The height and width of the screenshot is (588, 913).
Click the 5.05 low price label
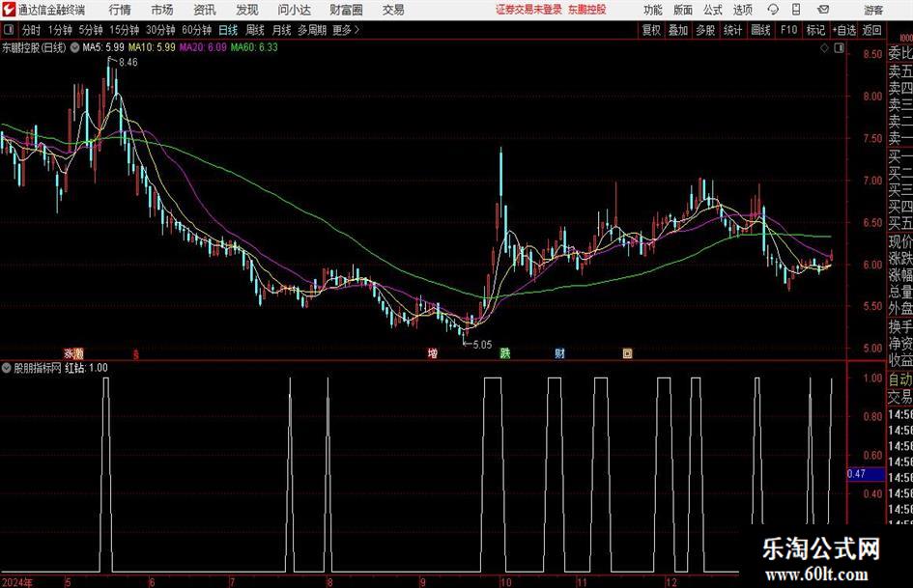(482, 345)
